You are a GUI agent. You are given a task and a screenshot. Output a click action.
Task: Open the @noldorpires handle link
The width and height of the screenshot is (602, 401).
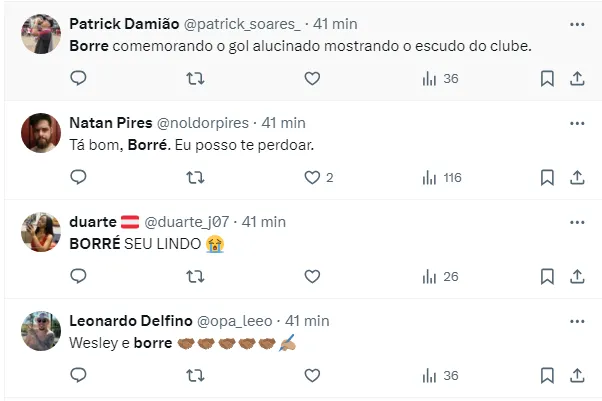pyautogui.click(x=204, y=123)
